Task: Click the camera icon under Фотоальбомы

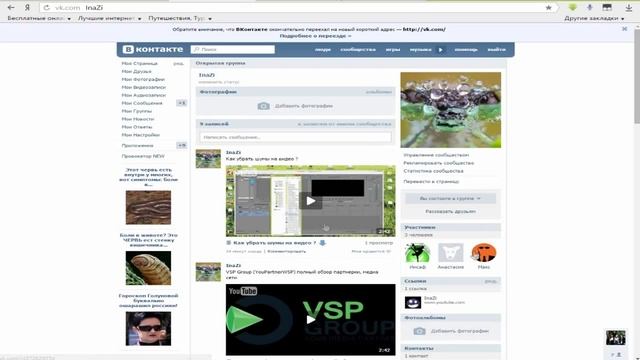Action: click(x=419, y=331)
